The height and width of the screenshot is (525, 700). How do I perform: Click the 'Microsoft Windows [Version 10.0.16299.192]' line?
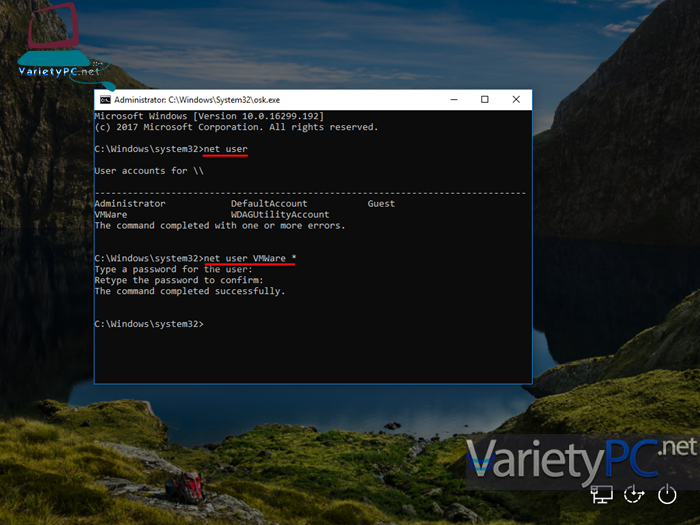209,116
